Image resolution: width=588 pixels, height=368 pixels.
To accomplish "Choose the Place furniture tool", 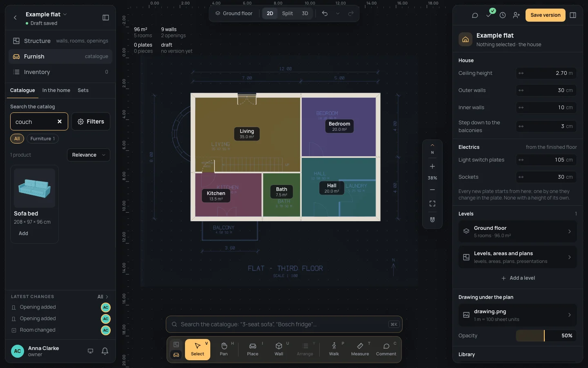I will [x=253, y=349].
